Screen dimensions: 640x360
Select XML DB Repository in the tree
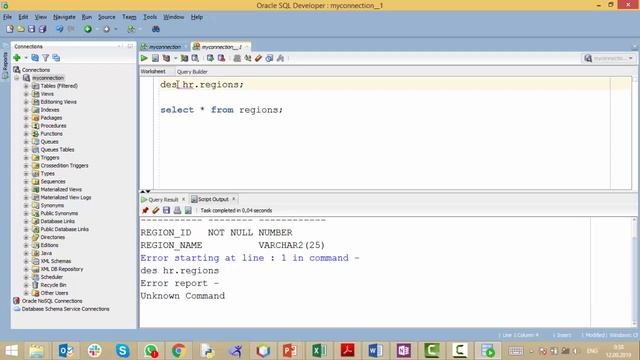coord(62,269)
